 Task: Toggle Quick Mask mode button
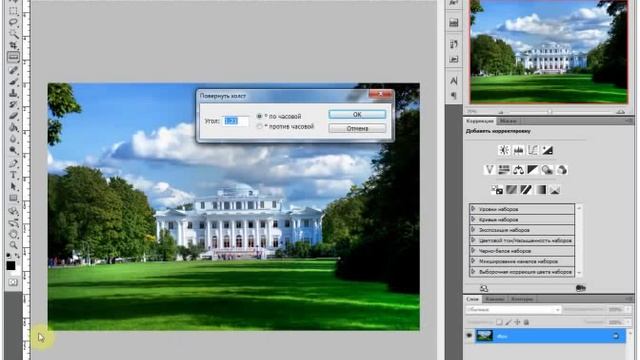[13, 282]
